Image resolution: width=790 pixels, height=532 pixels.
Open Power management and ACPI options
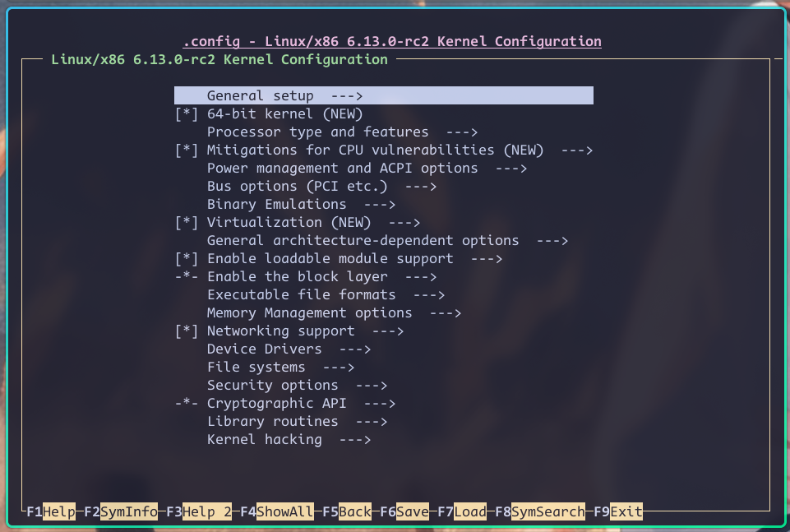click(x=342, y=169)
